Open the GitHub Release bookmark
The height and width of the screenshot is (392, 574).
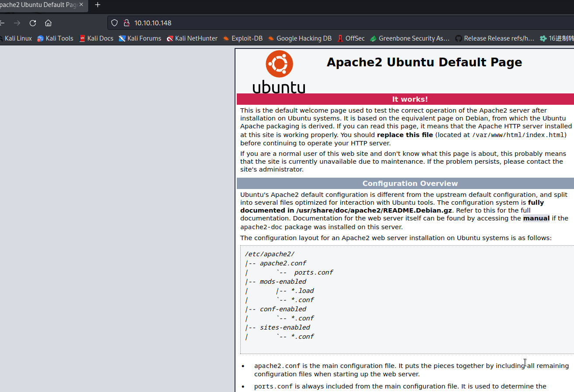(494, 38)
